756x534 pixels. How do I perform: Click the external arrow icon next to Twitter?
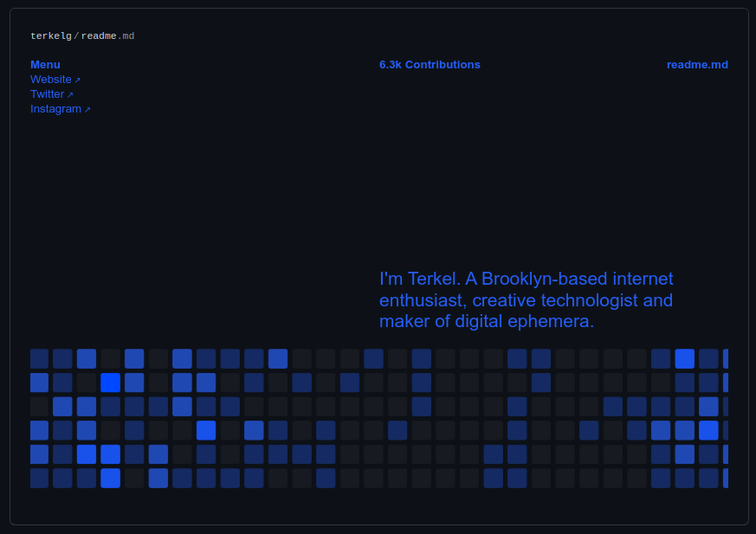click(70, 95)
